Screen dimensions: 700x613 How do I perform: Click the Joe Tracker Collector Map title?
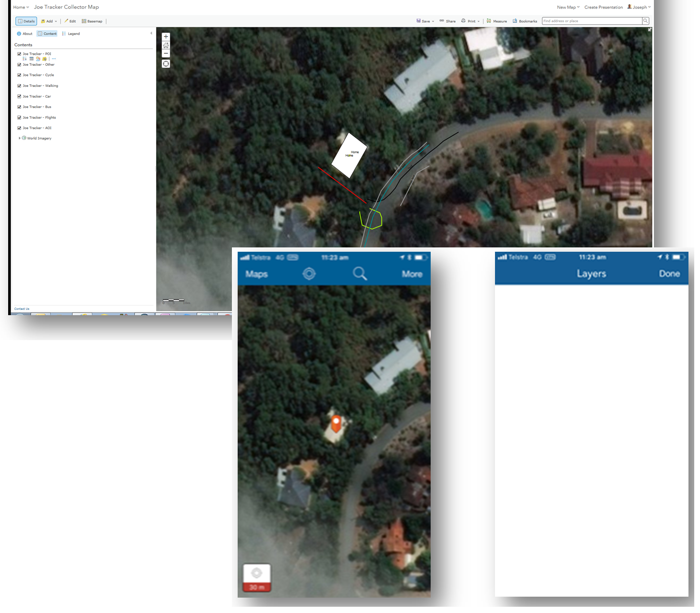(x=66, y=7)
